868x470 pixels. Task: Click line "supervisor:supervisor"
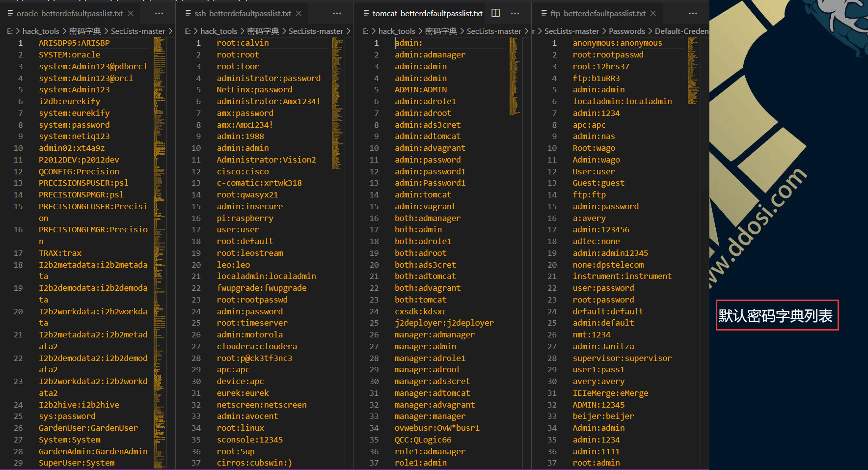(622, 358)
